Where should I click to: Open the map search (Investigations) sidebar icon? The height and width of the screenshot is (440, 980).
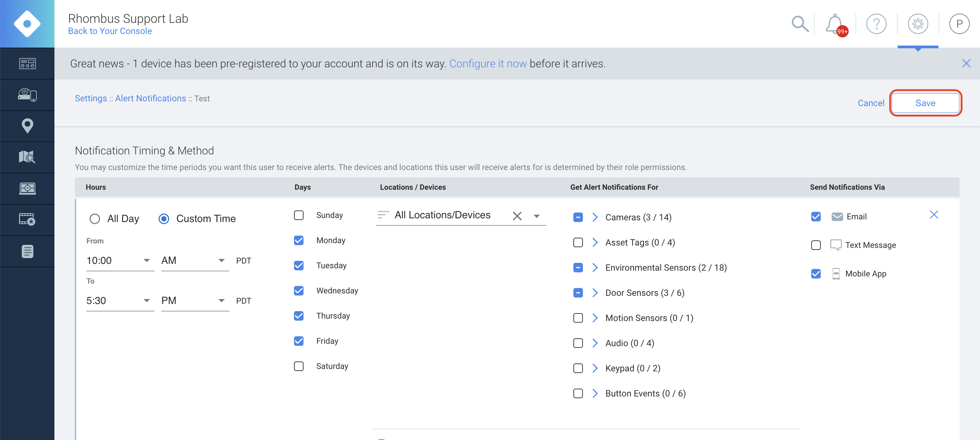tap(27, 157)
